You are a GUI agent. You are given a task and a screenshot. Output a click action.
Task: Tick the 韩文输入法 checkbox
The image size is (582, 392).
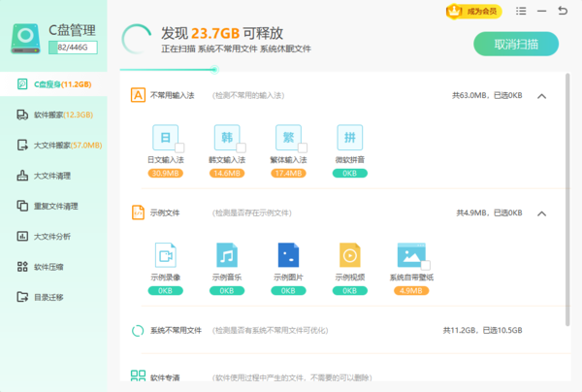point(241,147)
